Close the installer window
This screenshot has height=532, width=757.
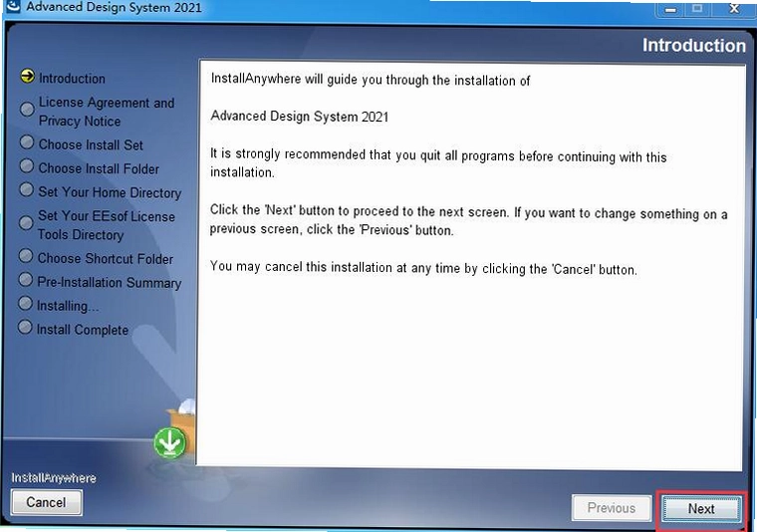click(734, 8)
